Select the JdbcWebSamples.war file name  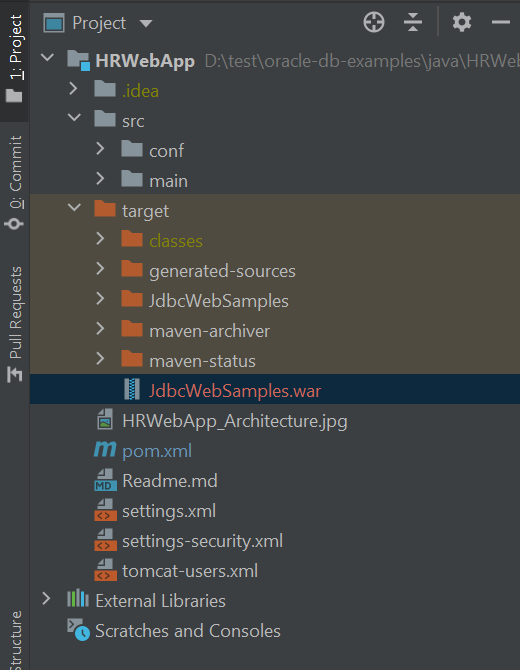(235, 391)
